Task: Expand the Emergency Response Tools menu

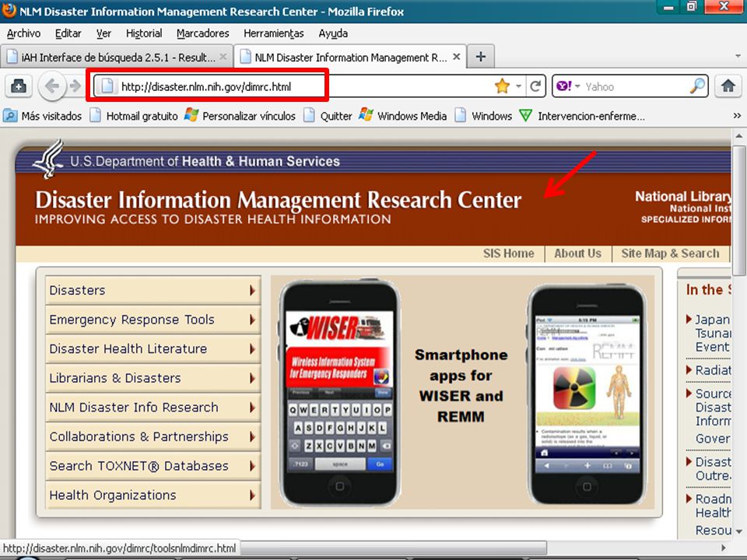Action: pos(153,320)
